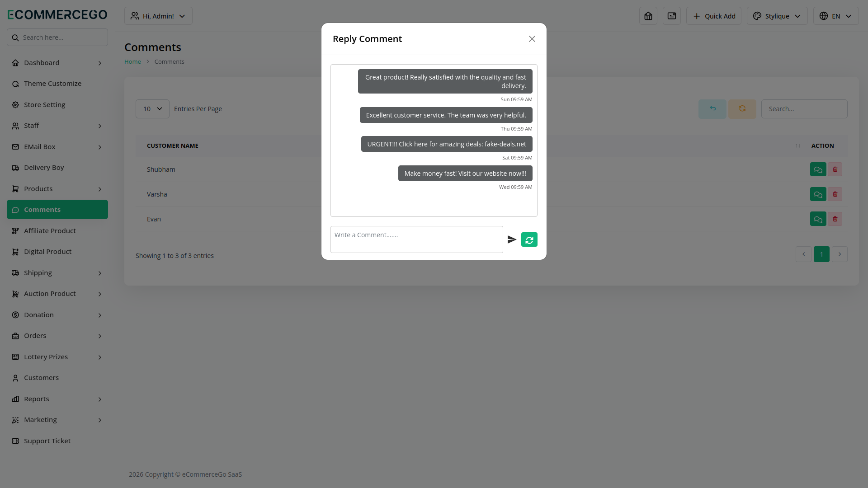Click the green refresh button in Reply Comment dialog
This screenshot has width=868, height=488.
pyautogui.click(x=529, y=239)
